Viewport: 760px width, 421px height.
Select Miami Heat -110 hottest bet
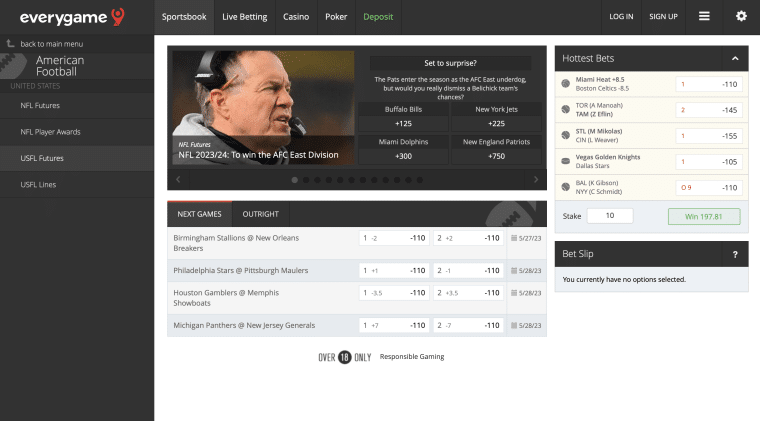click(709, 84)
